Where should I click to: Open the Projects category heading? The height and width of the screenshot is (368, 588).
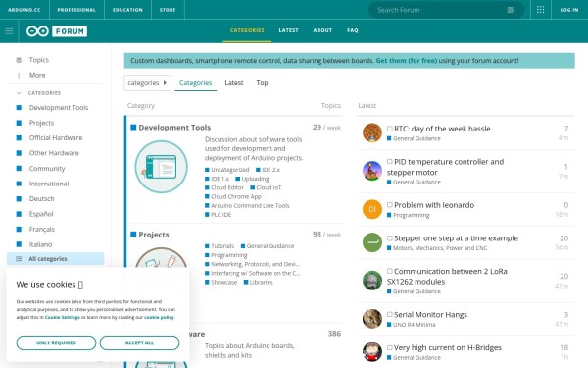[154, 235]
